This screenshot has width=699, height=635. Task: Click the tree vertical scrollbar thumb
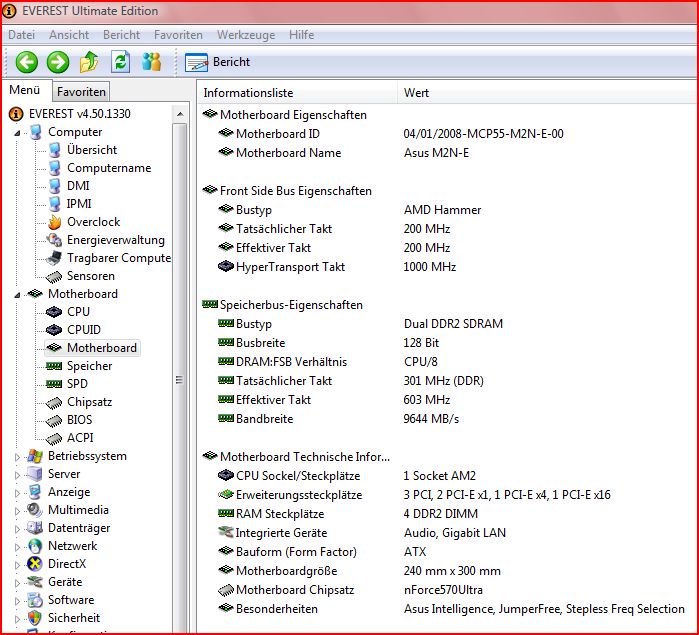coord(180,379)
